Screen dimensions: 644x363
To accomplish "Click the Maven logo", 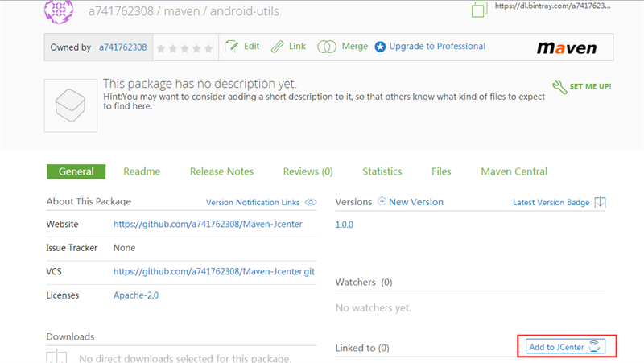I will click(567, 48).
